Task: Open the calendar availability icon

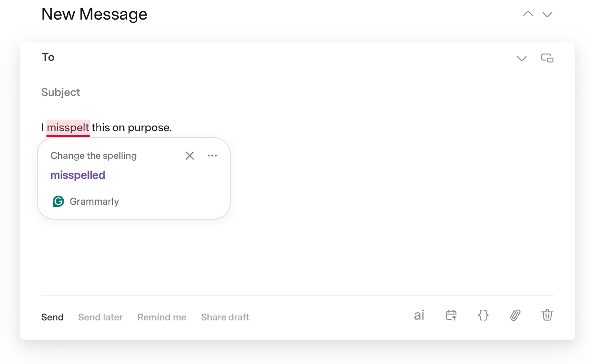Action: (x=451, y=315)
